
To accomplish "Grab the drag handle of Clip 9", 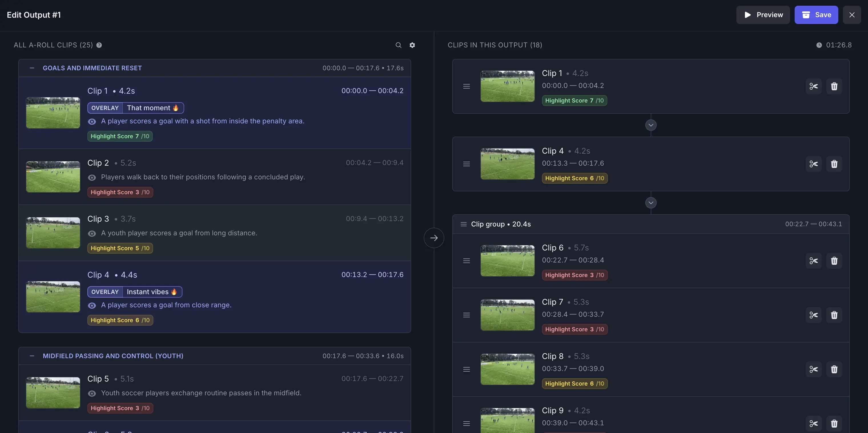I will tap(466, 424).
